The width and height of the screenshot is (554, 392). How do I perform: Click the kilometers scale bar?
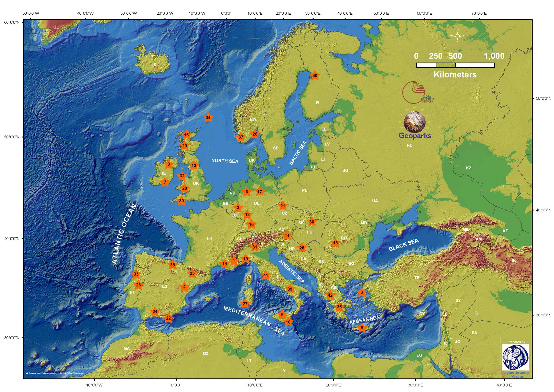[455, 65]
